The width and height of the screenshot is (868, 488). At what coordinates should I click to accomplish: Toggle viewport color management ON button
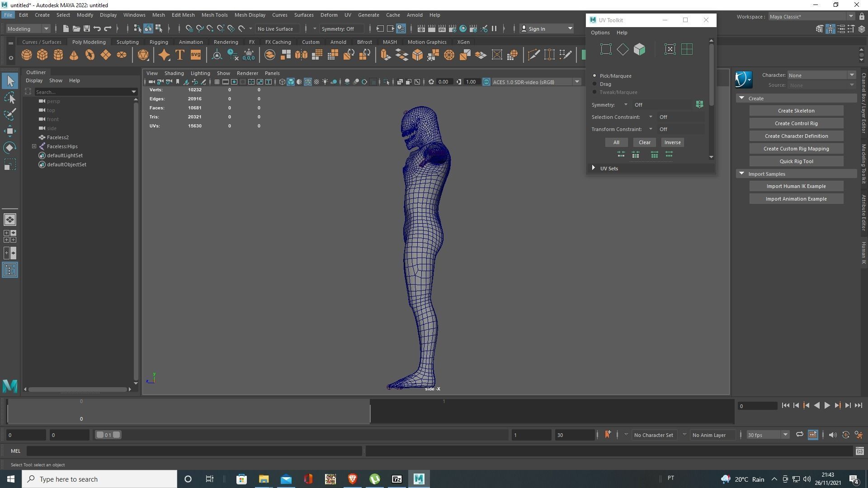pos(486,82)
